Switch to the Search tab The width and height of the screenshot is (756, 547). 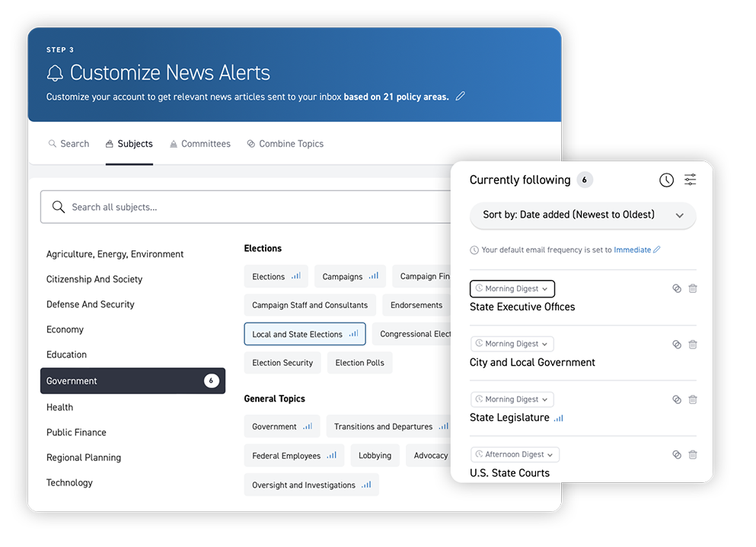coord(69,143)
